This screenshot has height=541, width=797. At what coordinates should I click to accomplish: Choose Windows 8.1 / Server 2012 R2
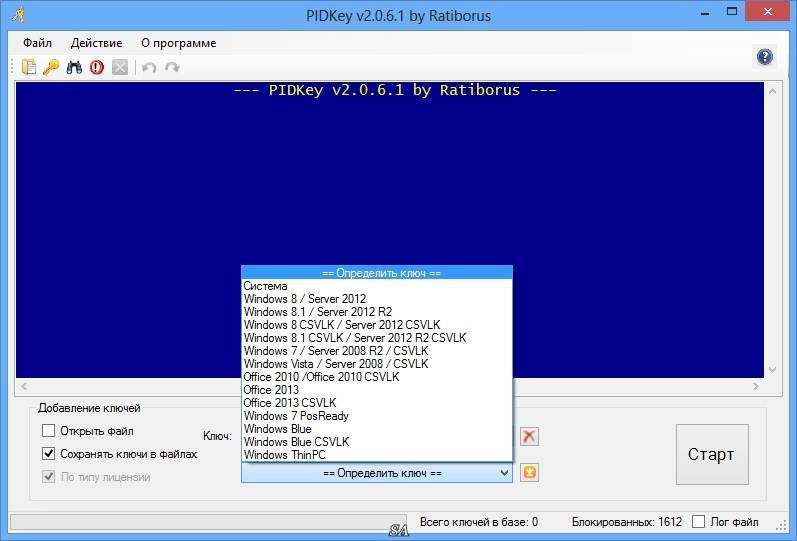pyautogui.click(x=377, y=312)
